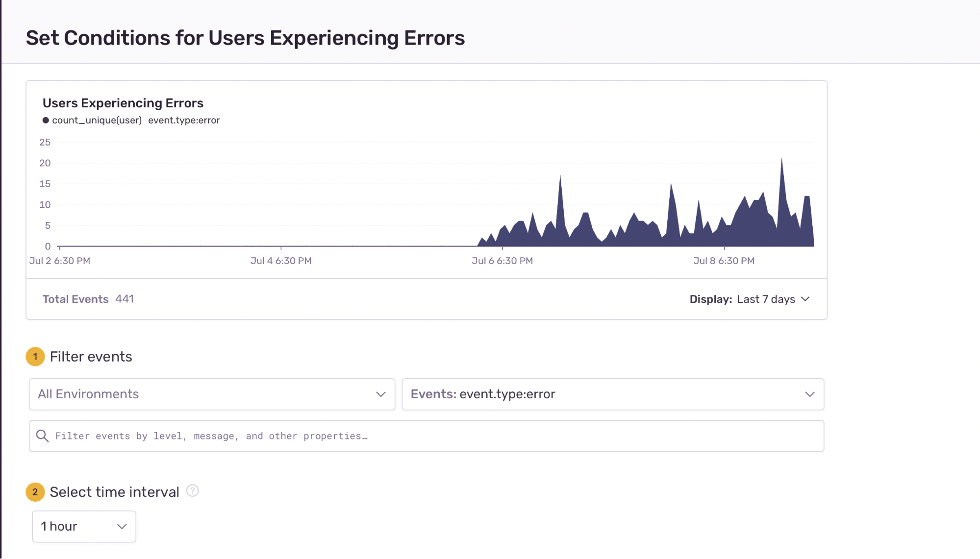Image resolution: width=980 pixels, height=559 pixels.
Task: Click the count_unique(user) legend dot
Action: 46,121
